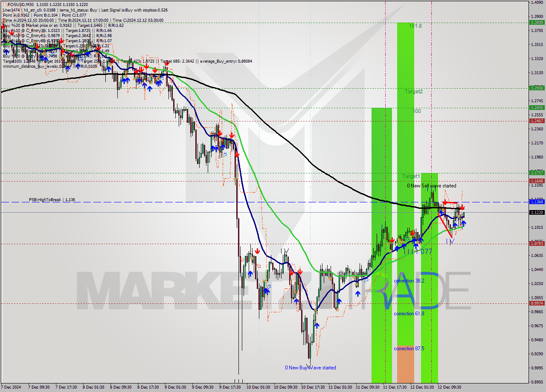Click the '8 Dec 17:30' time axis label

pos(148,387)
